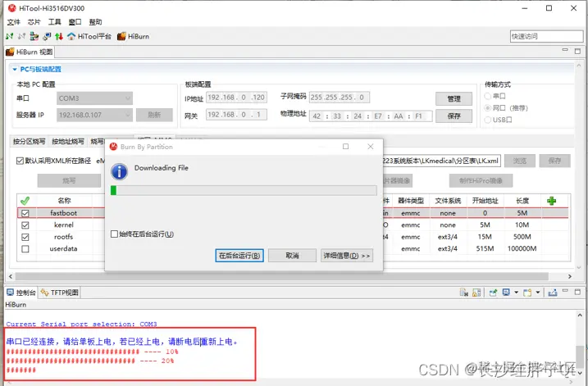Maximize the Burn By Partition dialog
This screenshot has width=588, height=386.
pos(346,147)
